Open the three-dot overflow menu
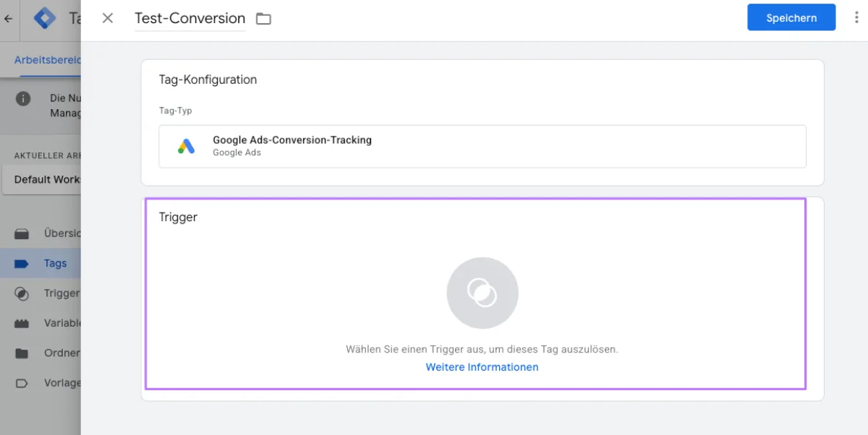Screen dimensions: 868x435 click(856, 17)
